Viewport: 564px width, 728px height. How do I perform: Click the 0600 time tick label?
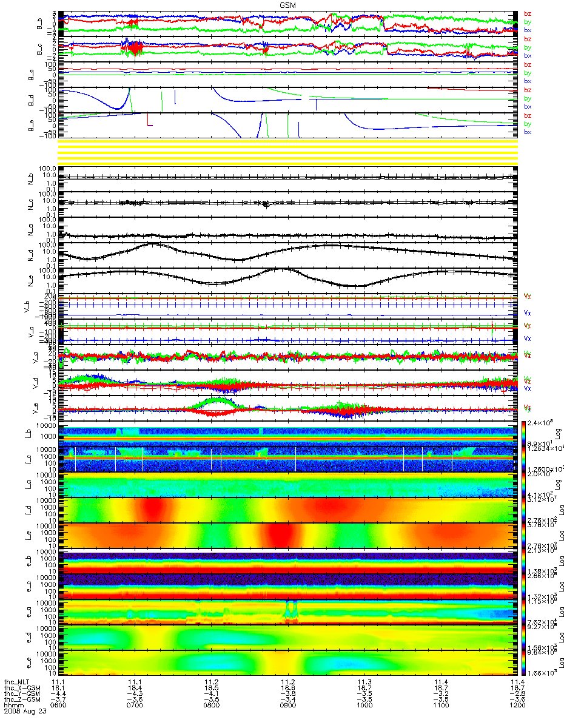tap(59, 706)
